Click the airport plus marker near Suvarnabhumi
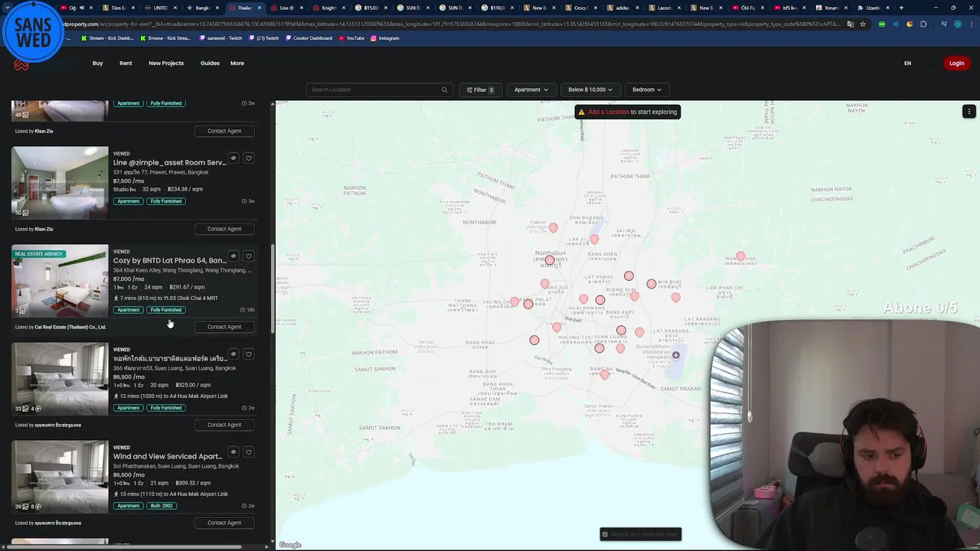 tap(676, 355)
